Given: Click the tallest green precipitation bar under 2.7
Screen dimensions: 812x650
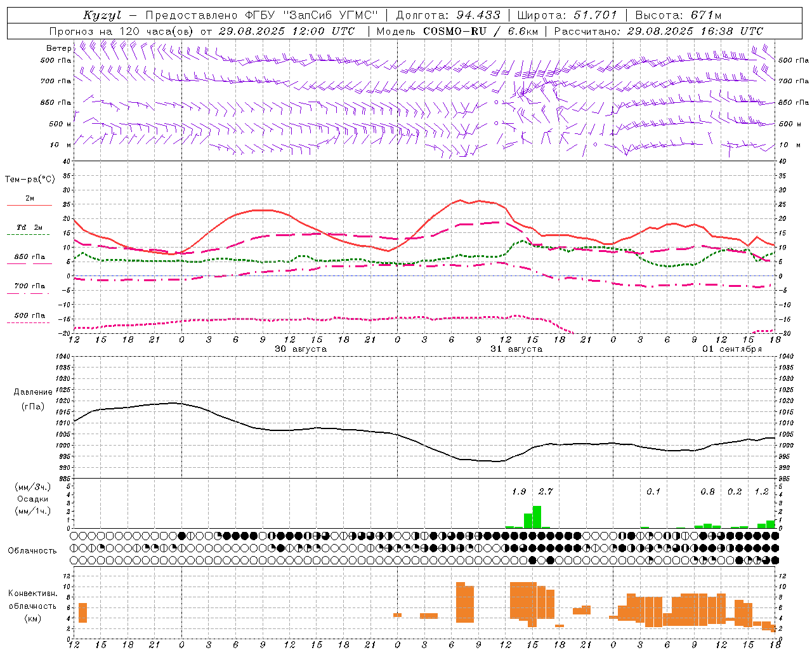Looking at the screenshot, I should 537,517.
